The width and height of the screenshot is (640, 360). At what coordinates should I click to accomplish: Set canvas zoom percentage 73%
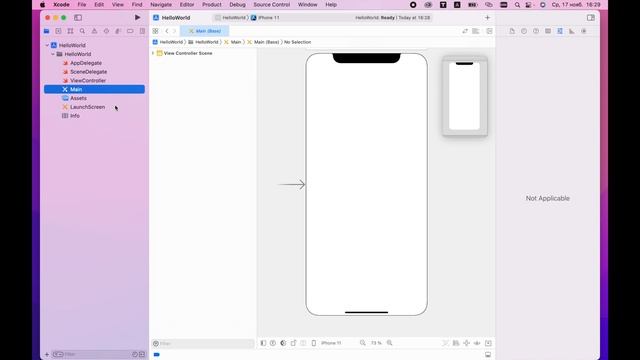376,343
